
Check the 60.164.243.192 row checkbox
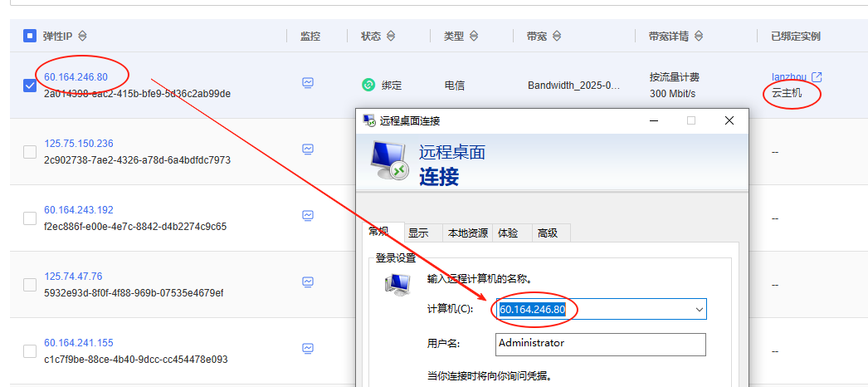coord(30,218)
